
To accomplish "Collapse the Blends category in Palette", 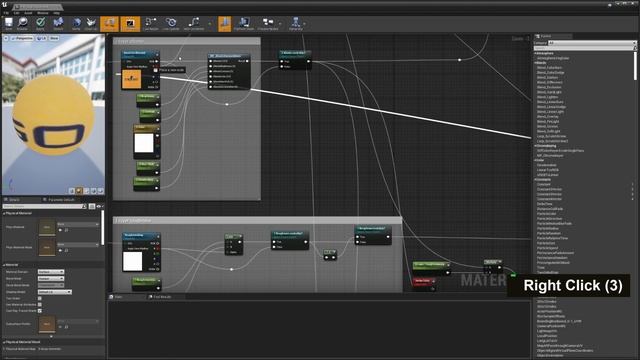I will point(536,63).
